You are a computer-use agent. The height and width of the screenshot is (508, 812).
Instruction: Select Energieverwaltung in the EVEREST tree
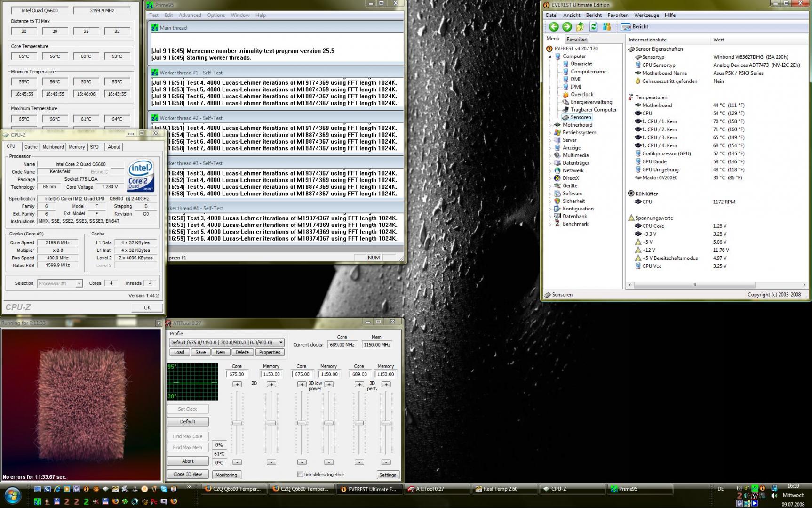point(591,102)
